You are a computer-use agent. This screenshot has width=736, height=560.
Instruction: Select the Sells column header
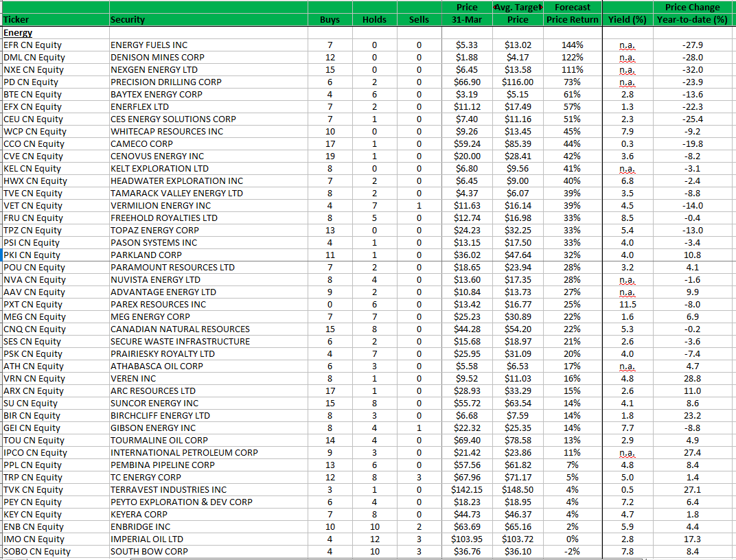[x=419, y=20]
